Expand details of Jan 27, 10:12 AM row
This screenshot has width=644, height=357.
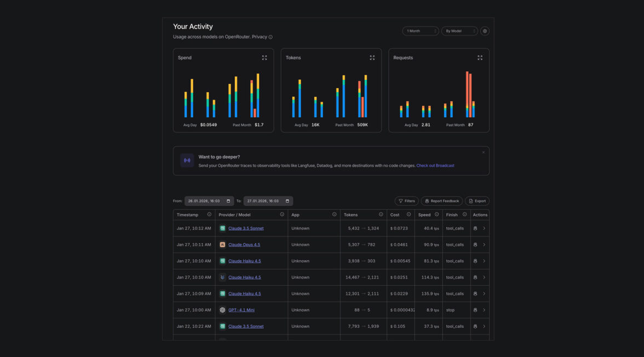[x=484, y=228]
